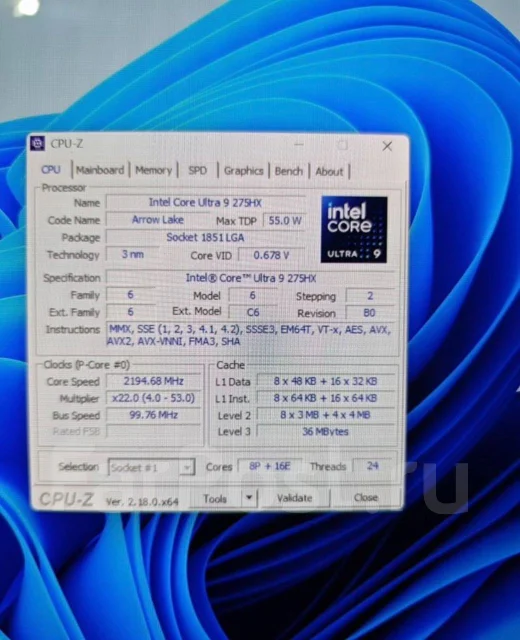Click the Code Name value 'Arrow Lake'
The height and width of the screenshot is (640, 520).
pyautogui.click(x=158, y=220)
